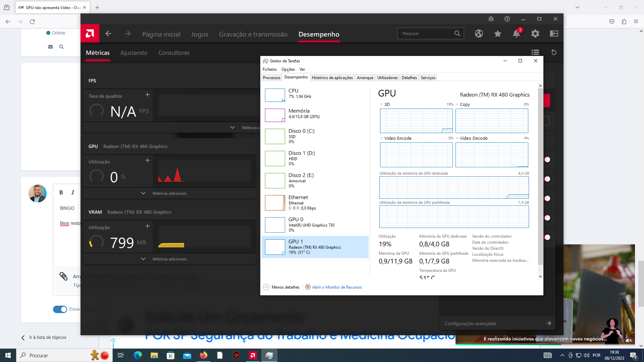Toggle bold formatting in the reply editor
Viewport: 644px width, 362px height.
point(61,192)
